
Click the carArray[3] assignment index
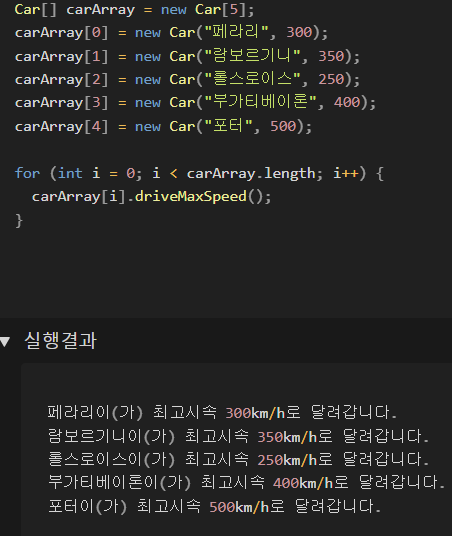96,103
